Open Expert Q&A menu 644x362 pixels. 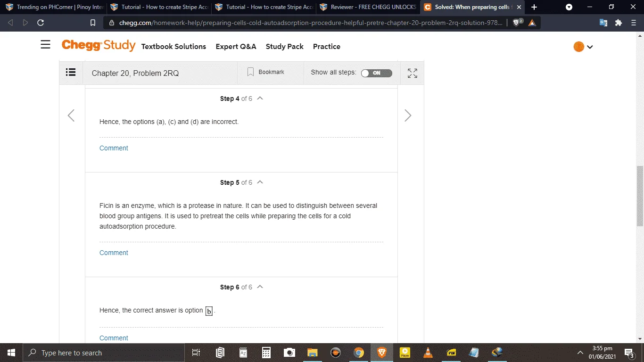pos(236,46)
